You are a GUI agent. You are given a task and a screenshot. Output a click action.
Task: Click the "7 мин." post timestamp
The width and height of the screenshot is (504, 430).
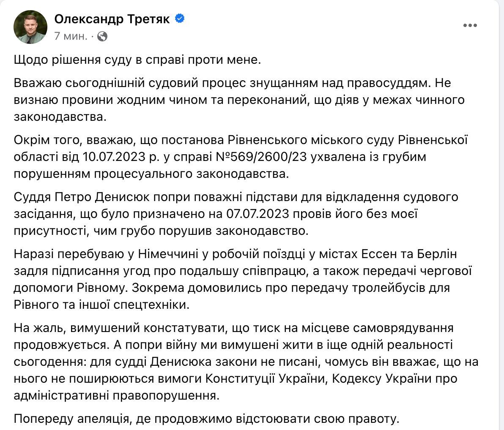point(71,37)
